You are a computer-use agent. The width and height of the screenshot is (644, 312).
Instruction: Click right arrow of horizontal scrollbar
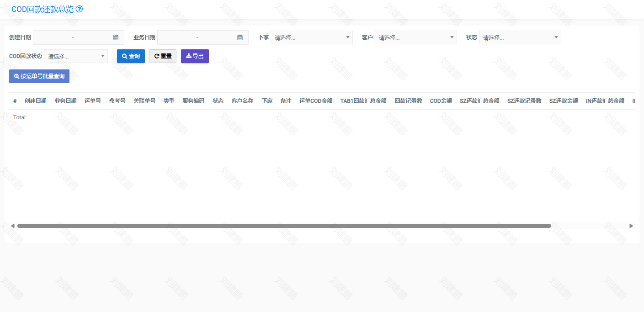tap(631, 226)
